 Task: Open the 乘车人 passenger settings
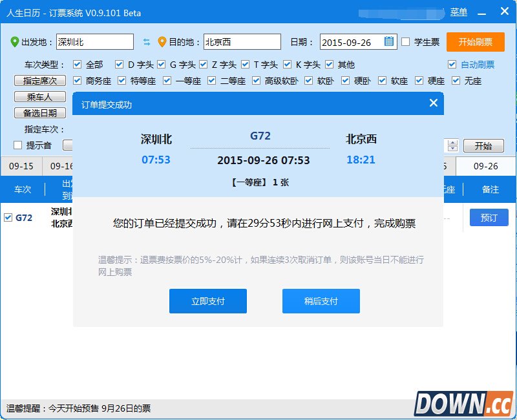click(x=39, y=97)
